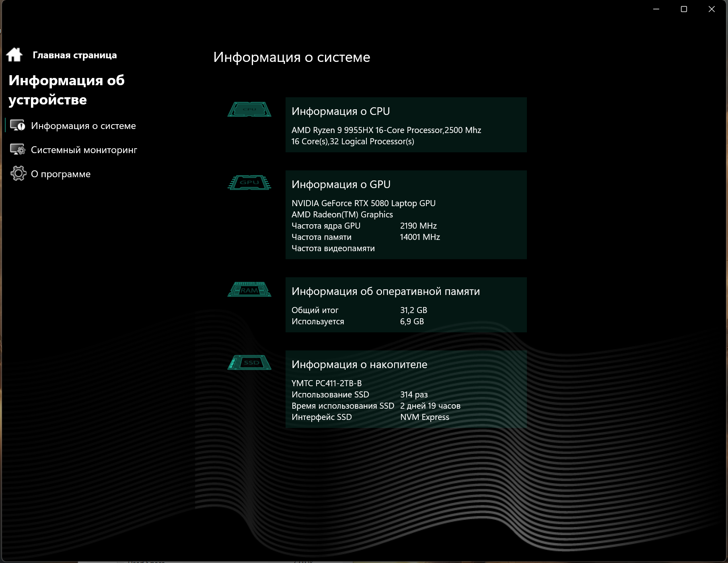The image size is (728, 563).
Task: Click the CPU chip icon
Action: 249,109
